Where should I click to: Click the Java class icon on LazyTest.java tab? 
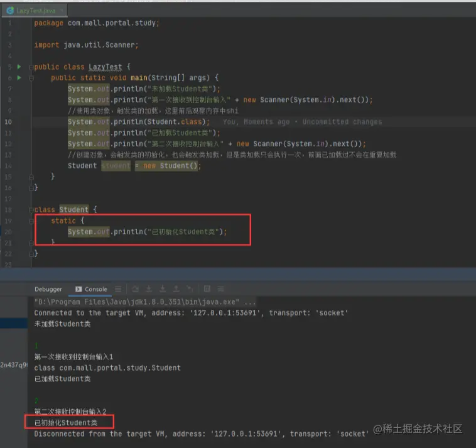[10, 11]
